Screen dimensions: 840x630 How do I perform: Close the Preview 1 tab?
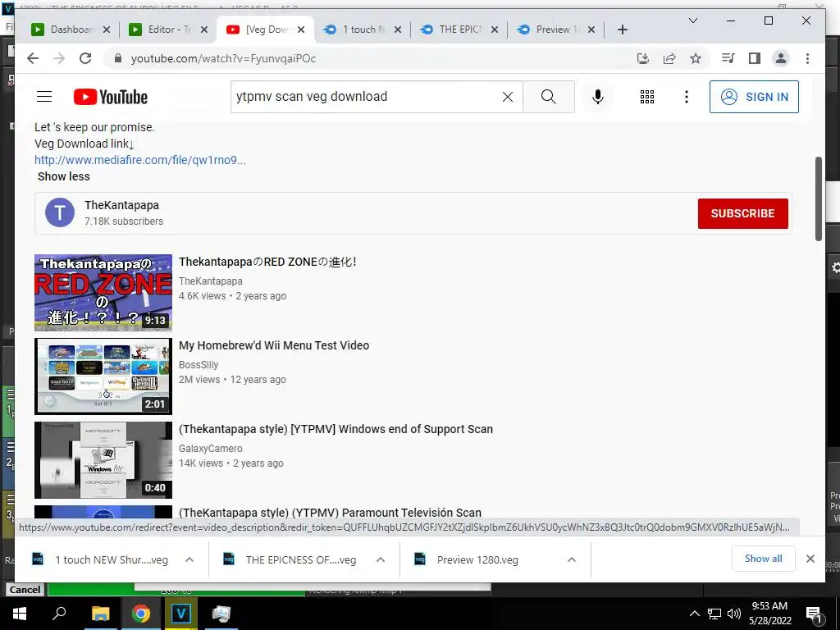coord(591,30)
